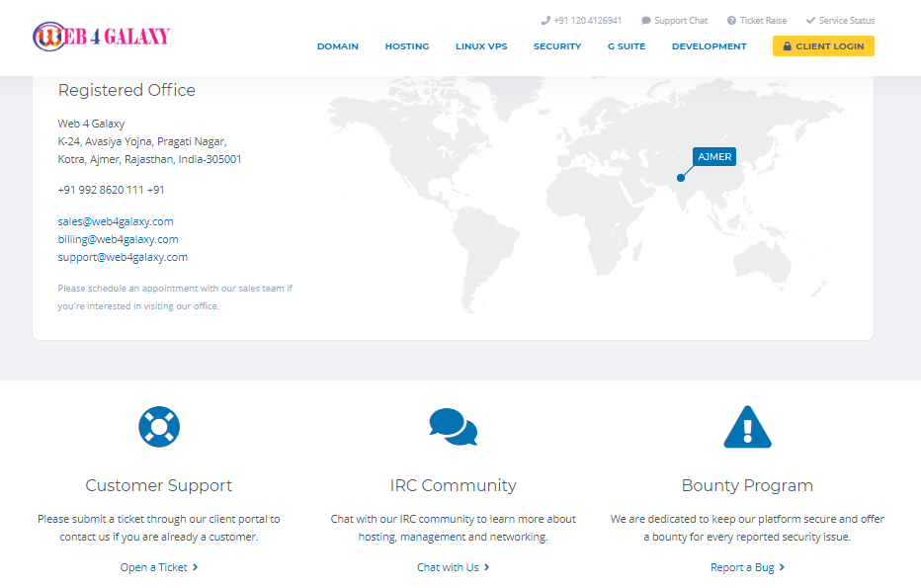Click the Bounty Program warning triangle icon
The image size is (921, 588).
748,427
